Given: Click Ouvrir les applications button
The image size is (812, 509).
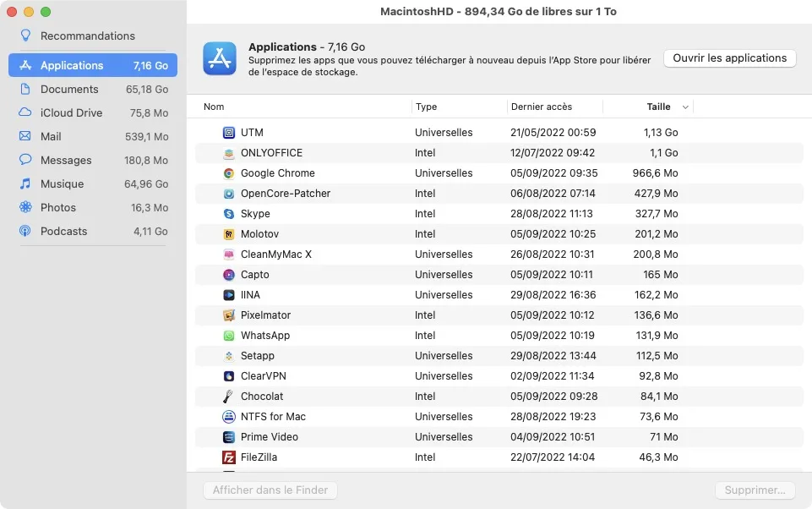Looking at the screenshot, I should click(730, 58).
